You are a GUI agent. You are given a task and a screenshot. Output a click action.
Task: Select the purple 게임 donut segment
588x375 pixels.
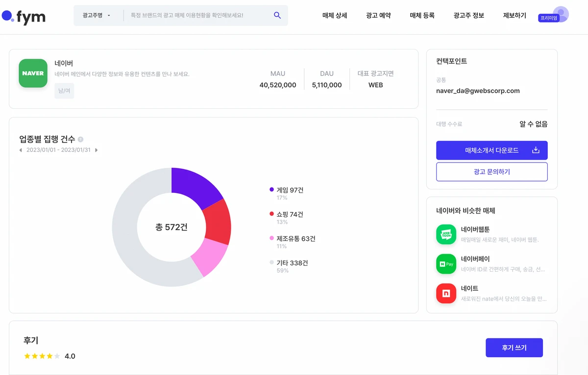coord(195,186)
